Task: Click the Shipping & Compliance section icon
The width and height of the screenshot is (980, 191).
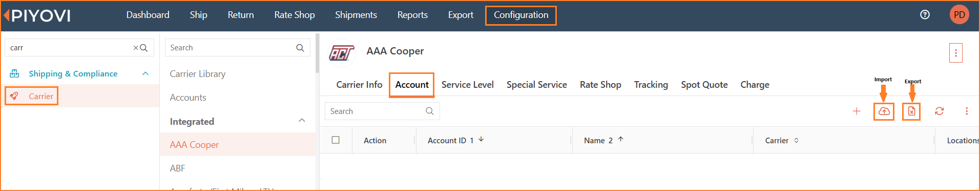Action: (14, 73)
